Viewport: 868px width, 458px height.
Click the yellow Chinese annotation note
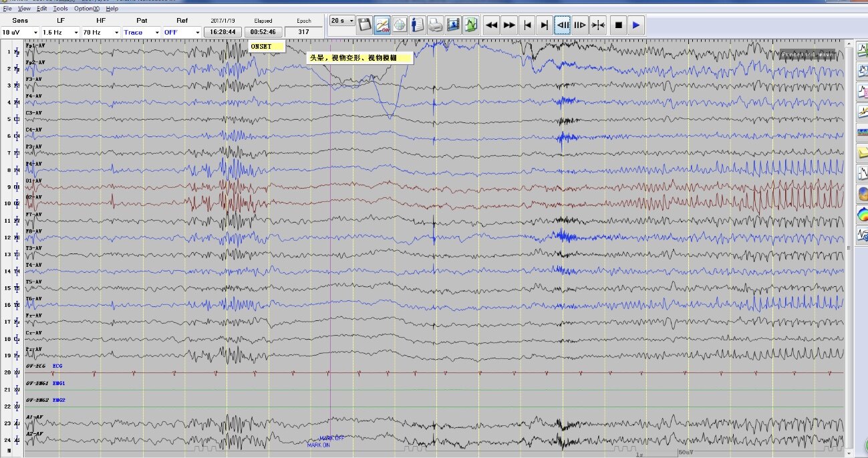point(359,58)
